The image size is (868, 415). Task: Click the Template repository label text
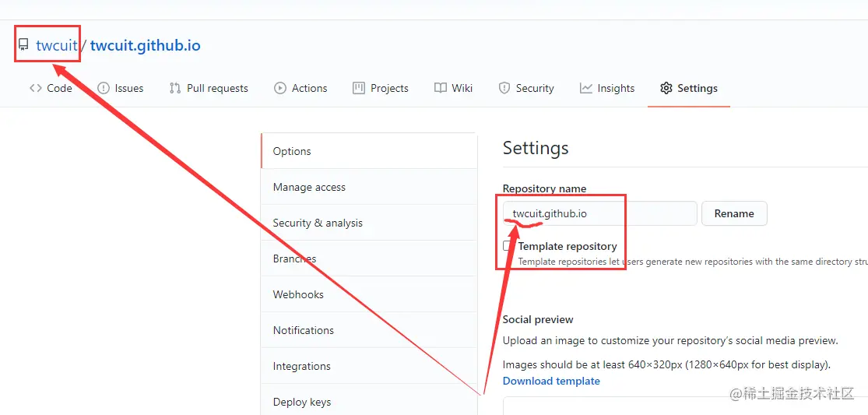pos(568,246)
